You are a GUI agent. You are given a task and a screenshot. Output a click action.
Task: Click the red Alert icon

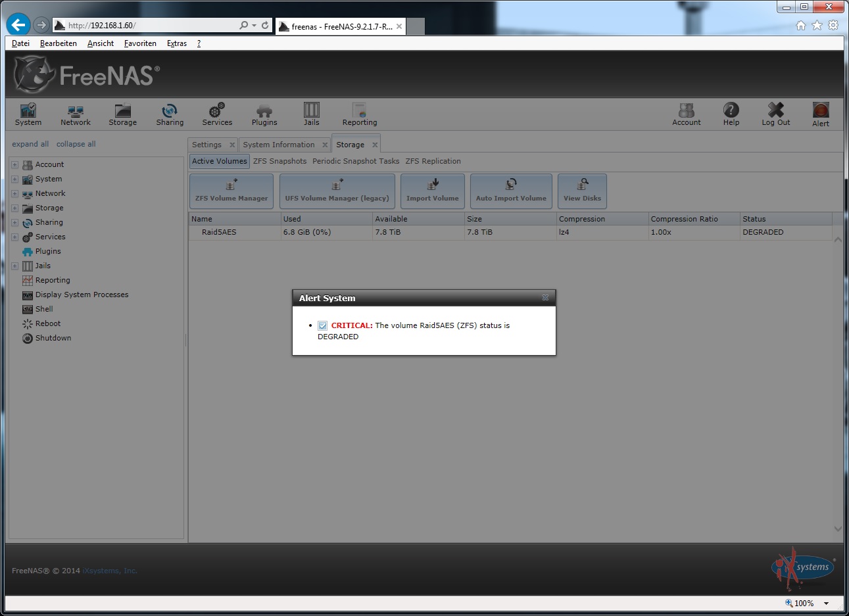(821, 114)
